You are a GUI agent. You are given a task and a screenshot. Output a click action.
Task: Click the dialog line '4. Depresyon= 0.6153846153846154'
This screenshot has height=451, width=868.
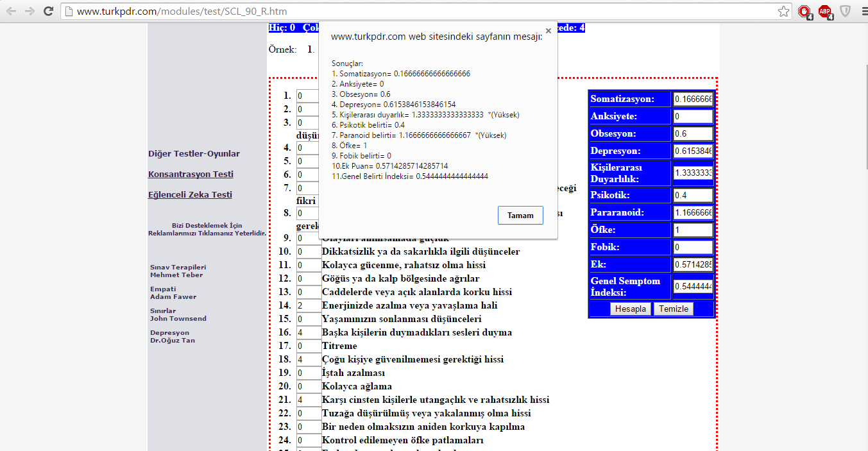click(394, 105)
